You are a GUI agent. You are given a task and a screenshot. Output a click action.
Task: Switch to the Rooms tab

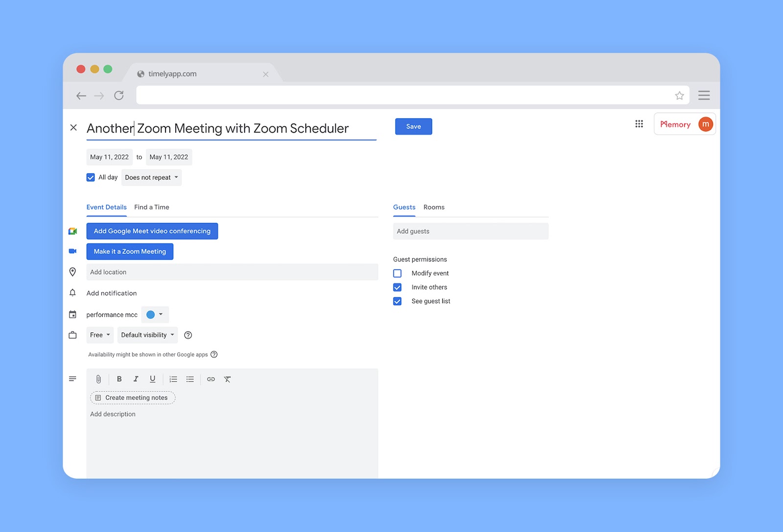pos(434,207)
